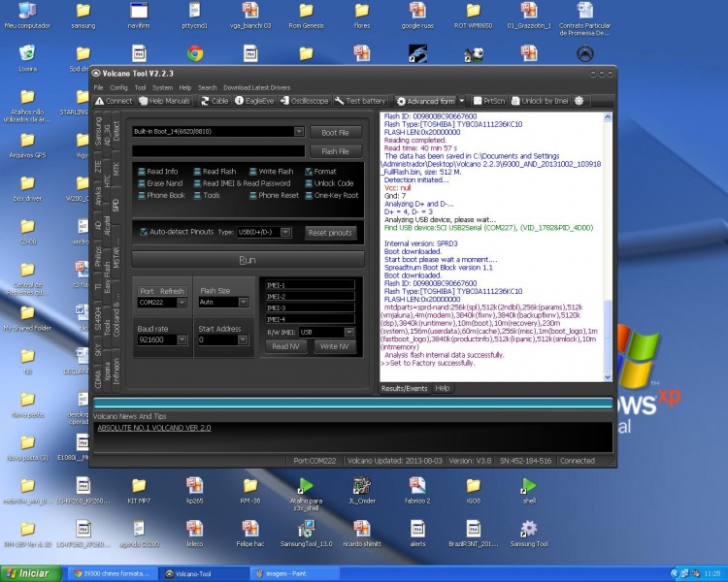728x582 pixels.
Task: Expand the Advanced form dropdown arrow
Action: click(461, 101)
